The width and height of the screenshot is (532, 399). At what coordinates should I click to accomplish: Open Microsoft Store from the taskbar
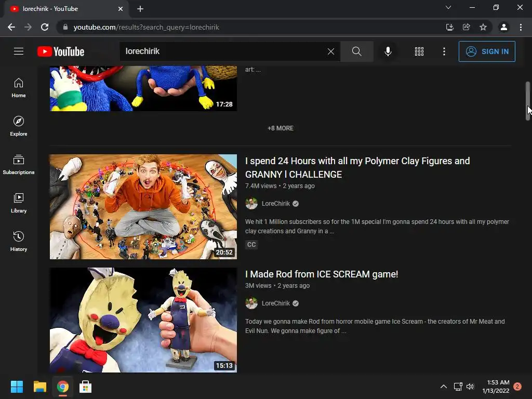click(85, 387)
